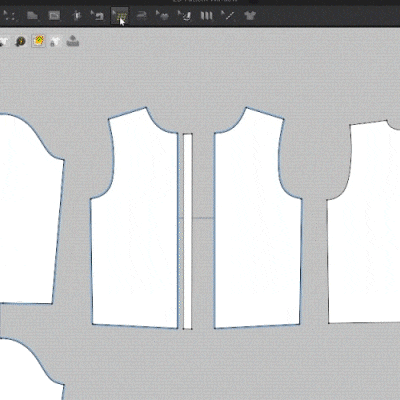
Task: Select the polygon pattern tool icon
Action: pos(32,15)
